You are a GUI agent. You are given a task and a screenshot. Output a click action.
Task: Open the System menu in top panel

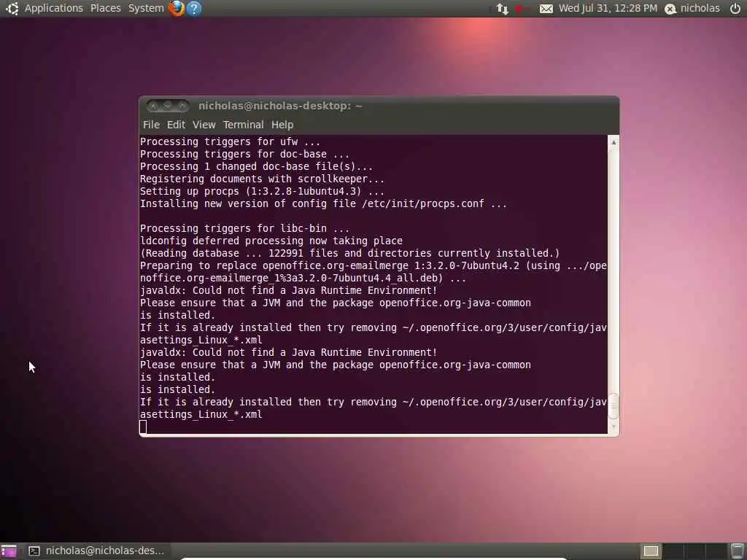(146, 9)
